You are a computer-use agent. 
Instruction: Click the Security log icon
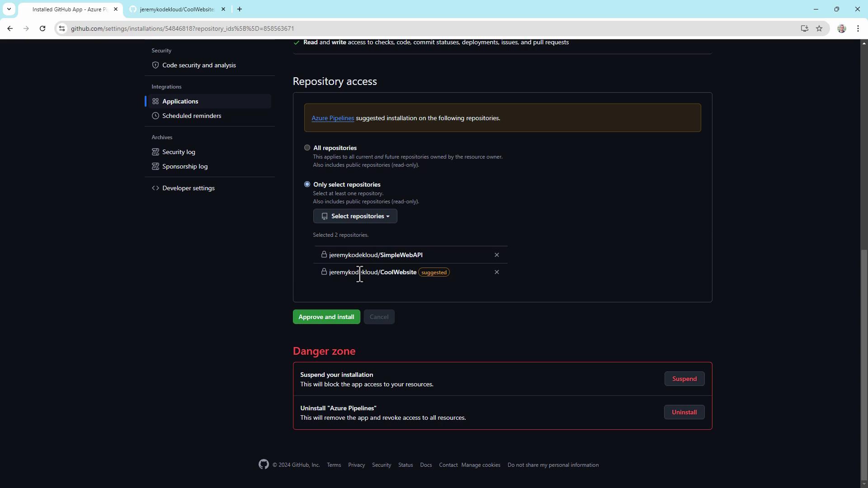[156, 152]
